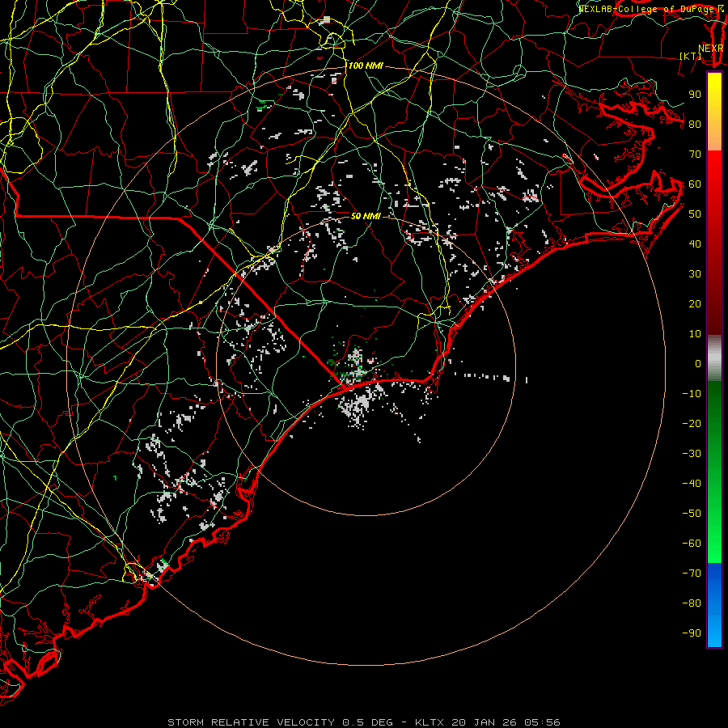Screen dimensions: 728x728
Task: Click the 50 value on the velocity scale
Action: pos(695,214)
